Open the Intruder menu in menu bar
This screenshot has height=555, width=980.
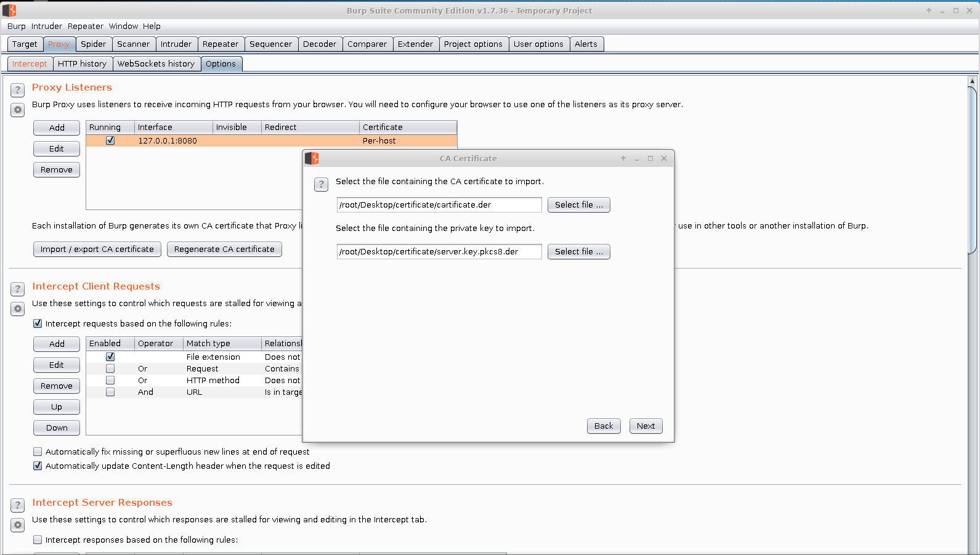click(x=47, y=26)
